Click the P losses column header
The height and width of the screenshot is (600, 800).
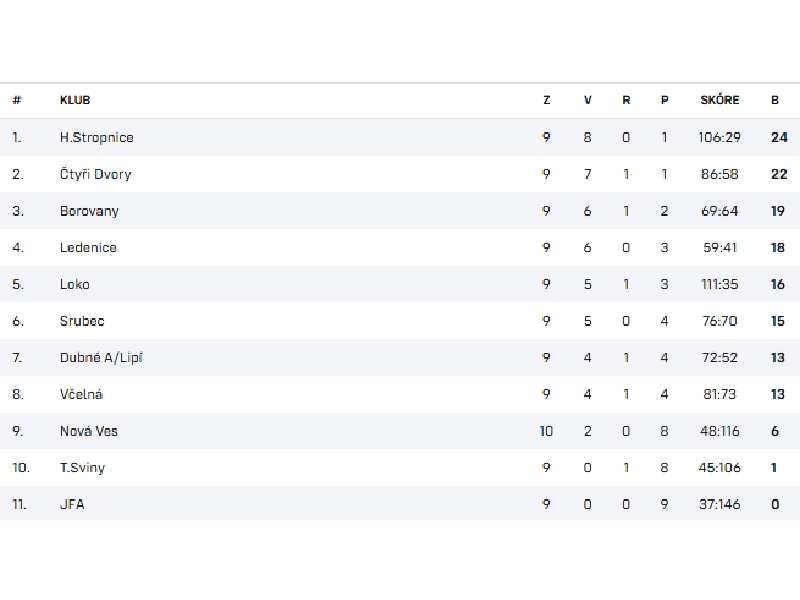tap(665, 100)
